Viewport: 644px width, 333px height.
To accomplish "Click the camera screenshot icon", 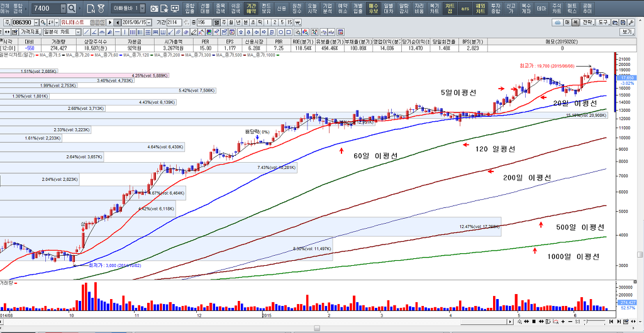I will [154, 8].
